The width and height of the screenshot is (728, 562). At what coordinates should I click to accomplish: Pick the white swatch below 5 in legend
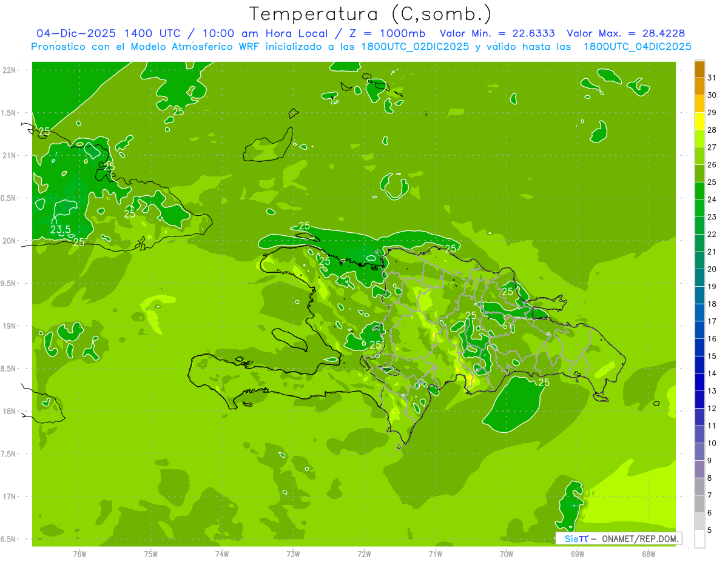pos(699,539)
